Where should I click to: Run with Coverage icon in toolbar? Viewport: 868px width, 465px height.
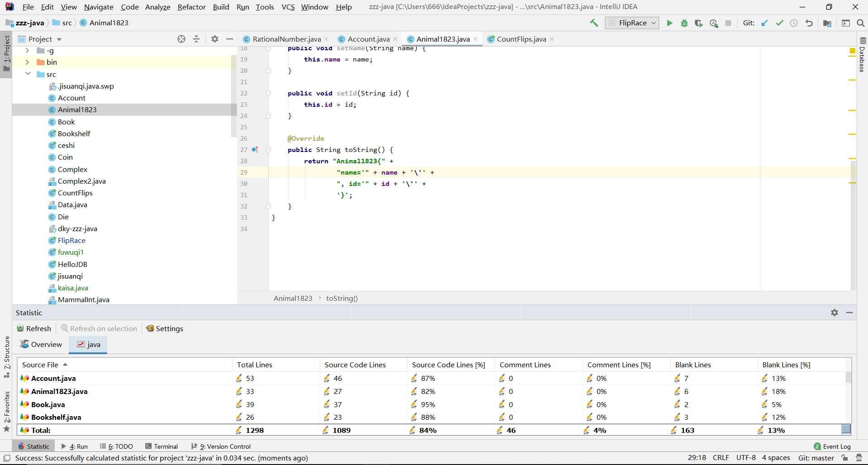point(699,23)
